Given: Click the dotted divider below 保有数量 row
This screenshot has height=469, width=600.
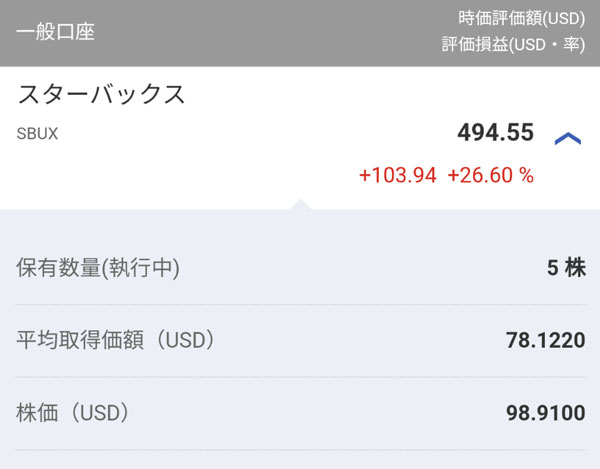Looking at the screenshot, I should tap(300, 304).
